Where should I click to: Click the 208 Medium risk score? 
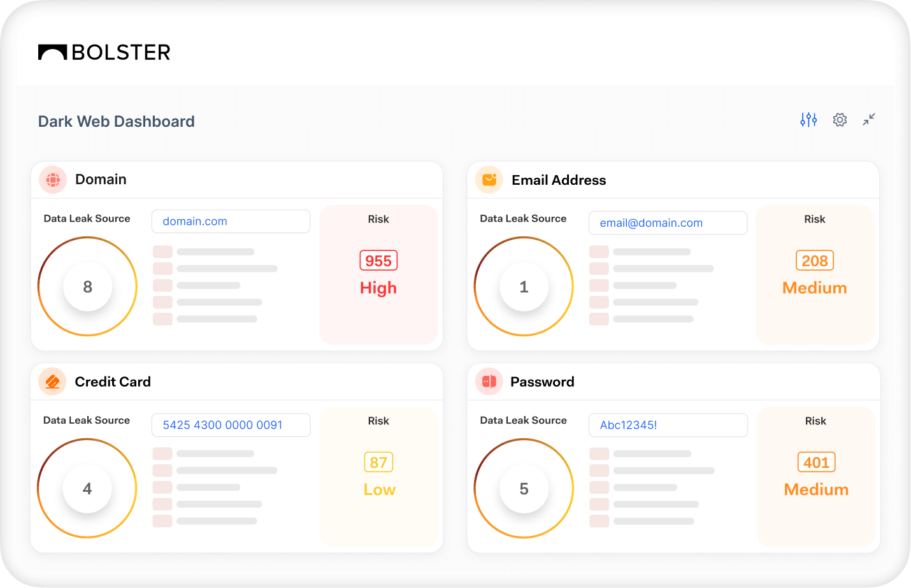[x=814, y=261]
